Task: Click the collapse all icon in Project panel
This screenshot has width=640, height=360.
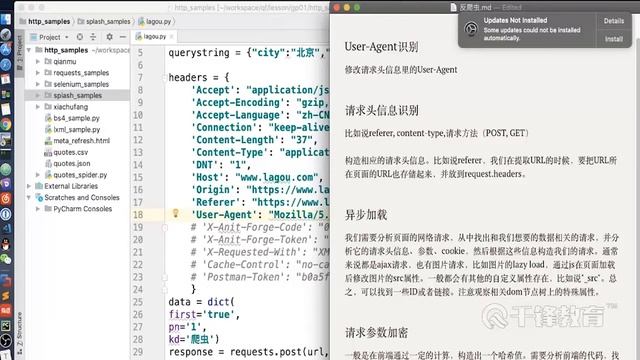Action: click(93, 37)
